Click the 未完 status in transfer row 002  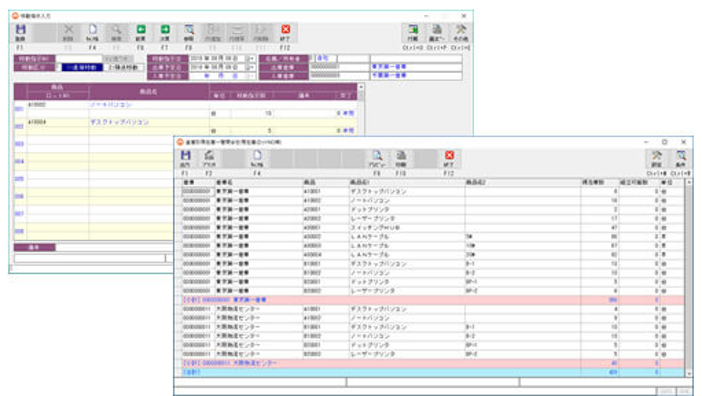coord(348,131)
